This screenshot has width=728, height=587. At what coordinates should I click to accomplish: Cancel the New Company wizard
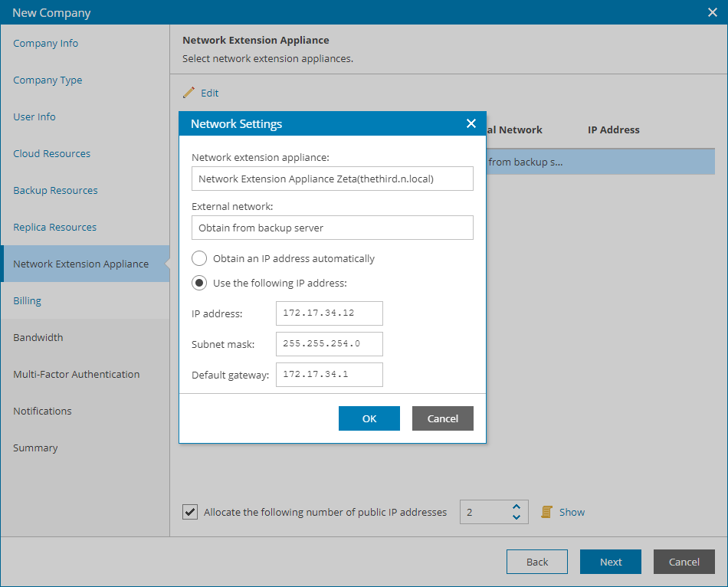684,562
